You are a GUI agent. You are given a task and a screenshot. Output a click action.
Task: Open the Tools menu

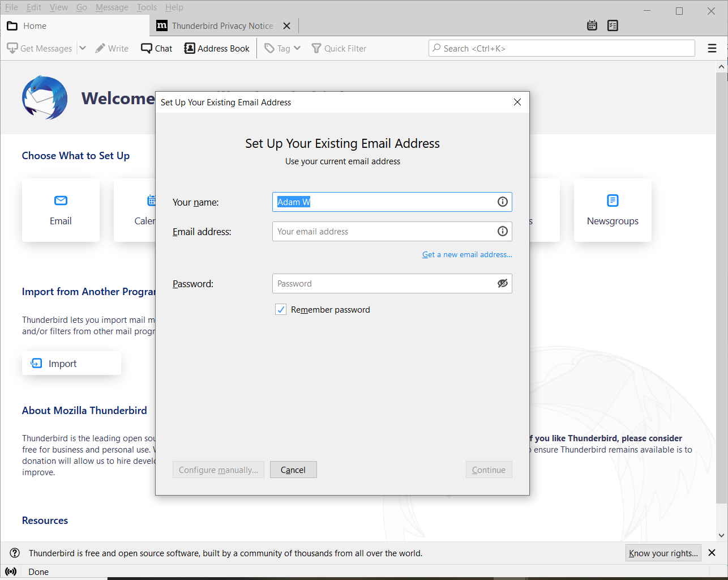(147, 7)
